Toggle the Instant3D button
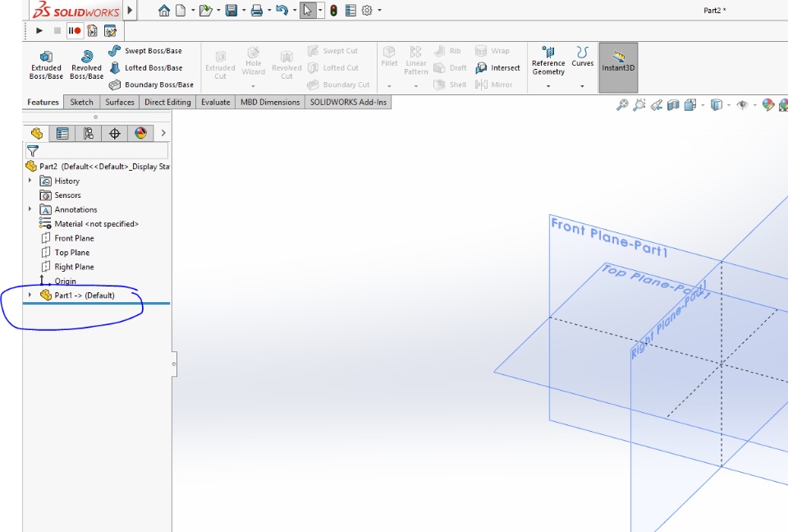The height and width of the screenshot is (532, 788). tap(618, 67)
